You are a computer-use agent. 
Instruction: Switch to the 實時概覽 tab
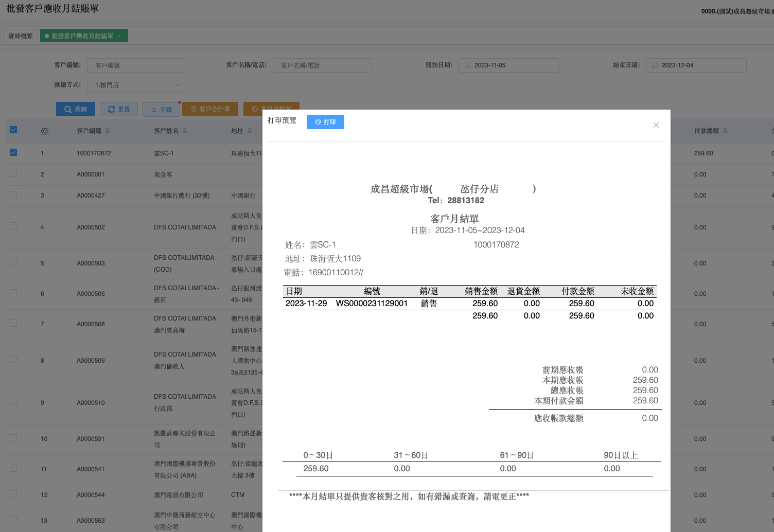21,36
